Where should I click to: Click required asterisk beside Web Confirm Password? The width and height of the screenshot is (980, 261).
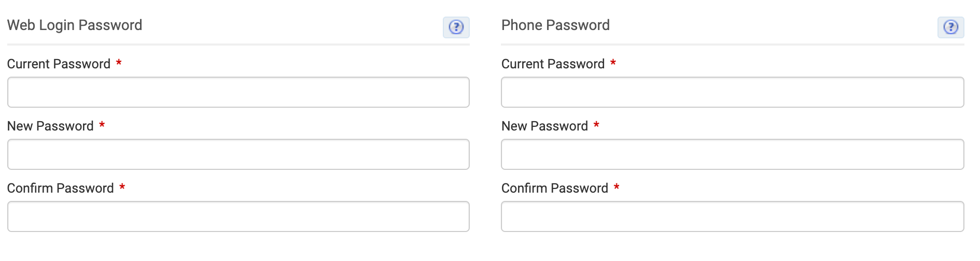[x=122, y=187]
